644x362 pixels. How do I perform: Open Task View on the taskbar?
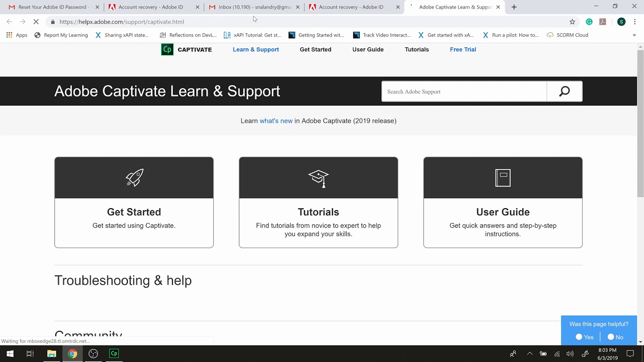[30, 353]
